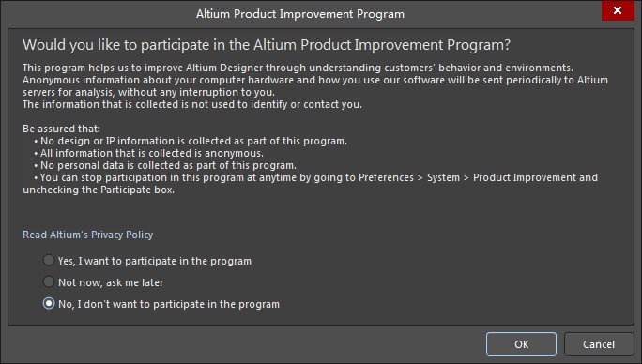This screenshot has height=364, width=642.
Task: Click the "Anonymous information about your computer" line
Action: (x=315, y=80)
